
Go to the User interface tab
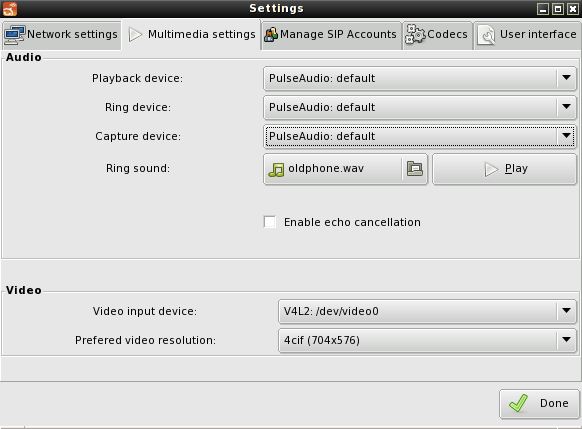coord(527,35)
